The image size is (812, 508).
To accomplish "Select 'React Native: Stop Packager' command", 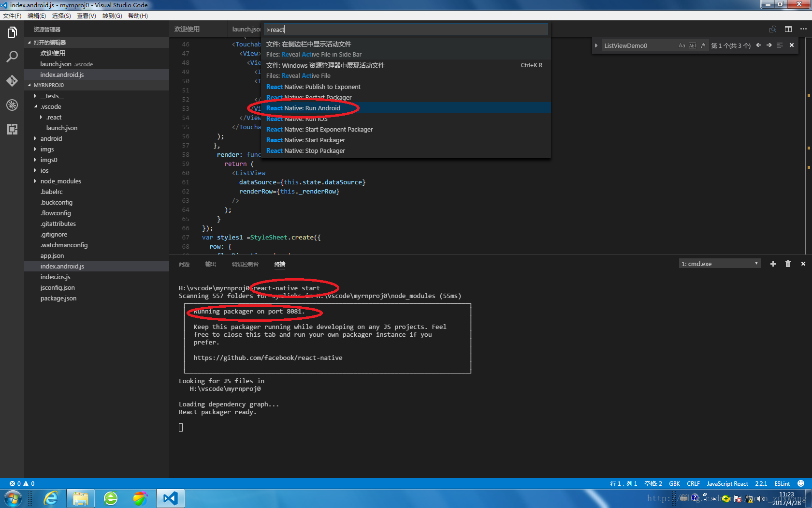I will (406, 150).
